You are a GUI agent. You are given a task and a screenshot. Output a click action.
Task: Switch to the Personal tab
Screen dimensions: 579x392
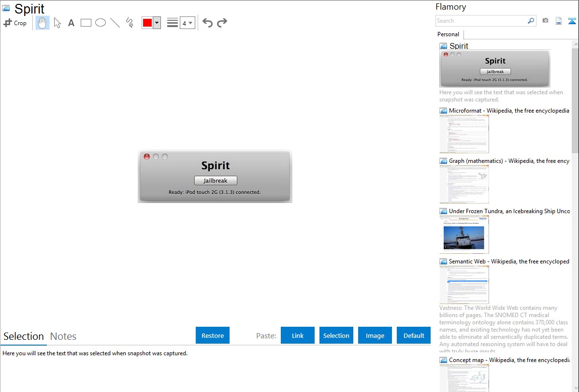pos(449,34)
